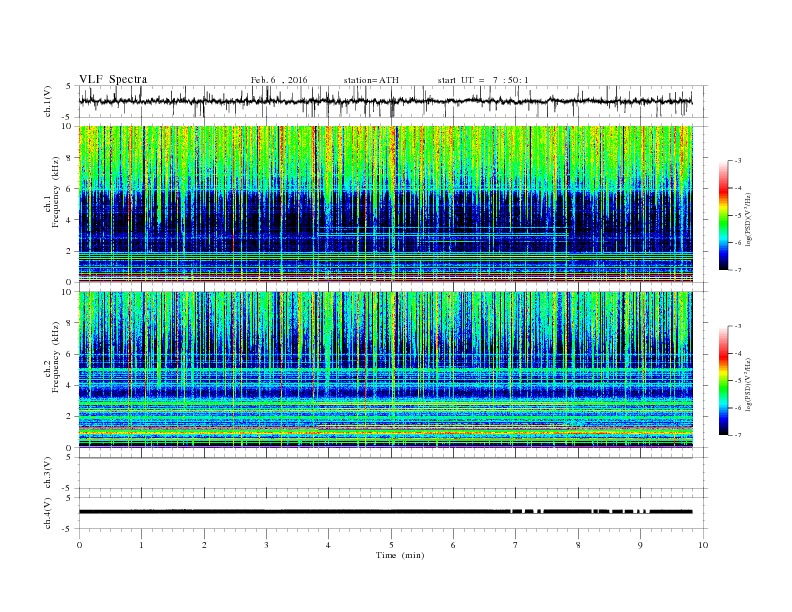The height and width of the screenshot is (612, 792).
Task: Click time axis tick label "8"
Action: (x=578, y=545)
